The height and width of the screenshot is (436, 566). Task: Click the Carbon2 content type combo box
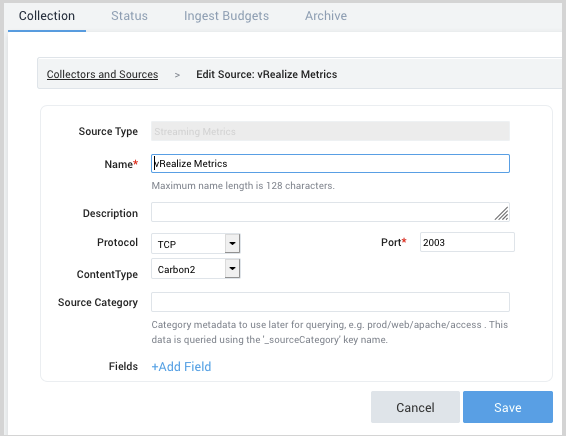196,269
